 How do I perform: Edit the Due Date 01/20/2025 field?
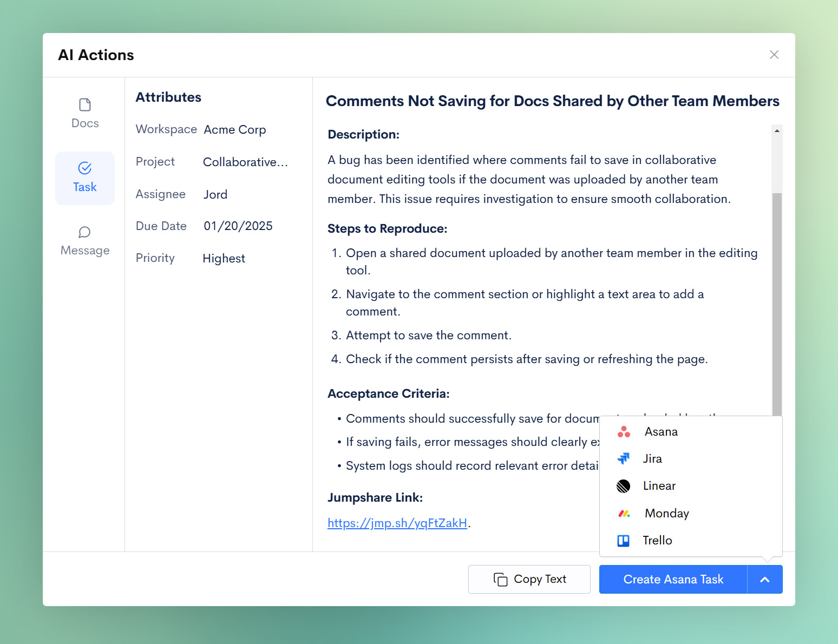(x=238, y=226)
